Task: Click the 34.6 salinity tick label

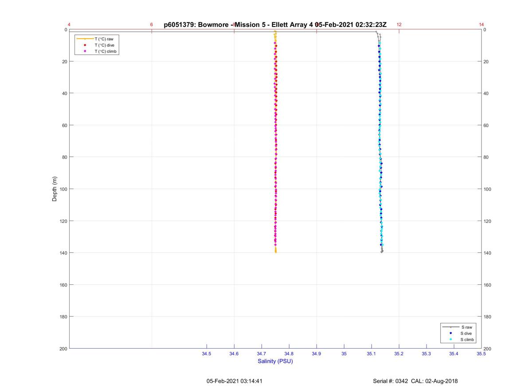Action: point(234,354)
